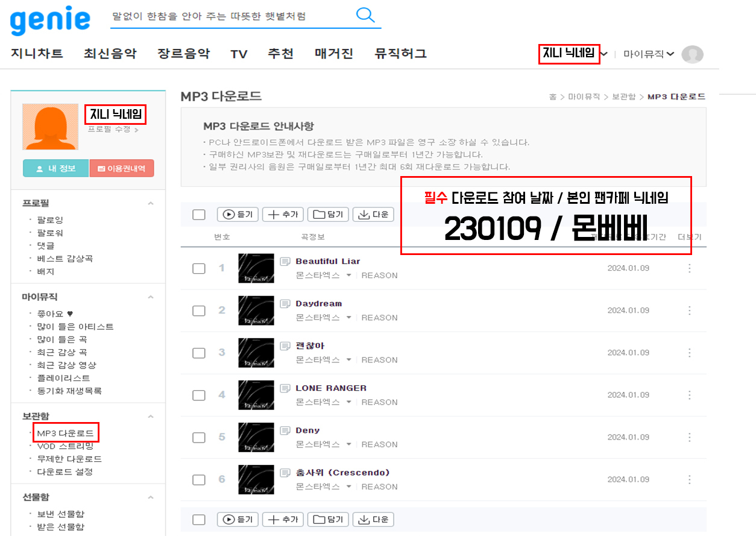This screenshot has width=756, height=536.
Task: Collapse the 마이뮤직 sidebar section
Action: point(151,297)
